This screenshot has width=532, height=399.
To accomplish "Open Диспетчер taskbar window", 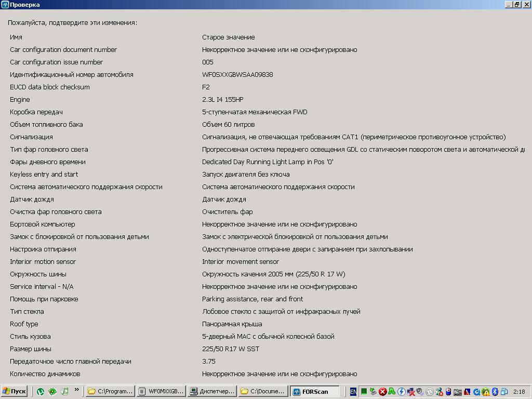I will coord(211,391).
